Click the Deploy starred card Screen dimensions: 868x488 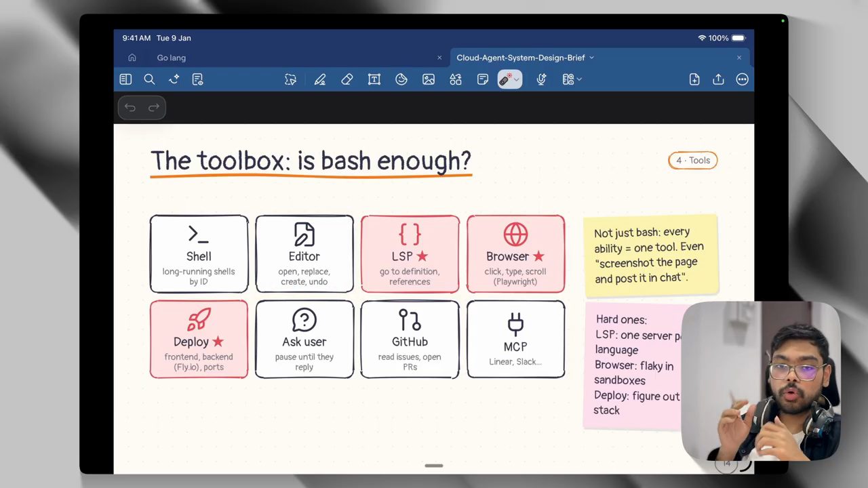[x=199, y=339]
